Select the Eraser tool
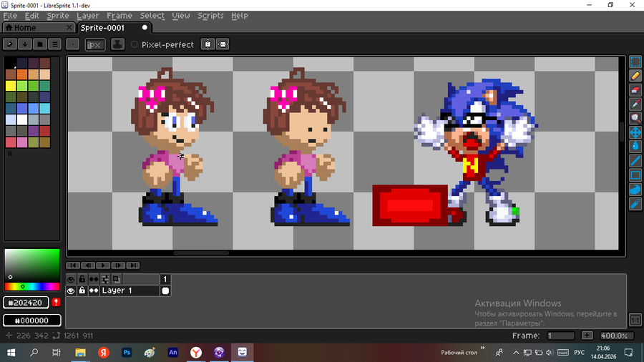The height and width of the screenshot is (362, 644). pyautogui.click(x=635, y=90)
